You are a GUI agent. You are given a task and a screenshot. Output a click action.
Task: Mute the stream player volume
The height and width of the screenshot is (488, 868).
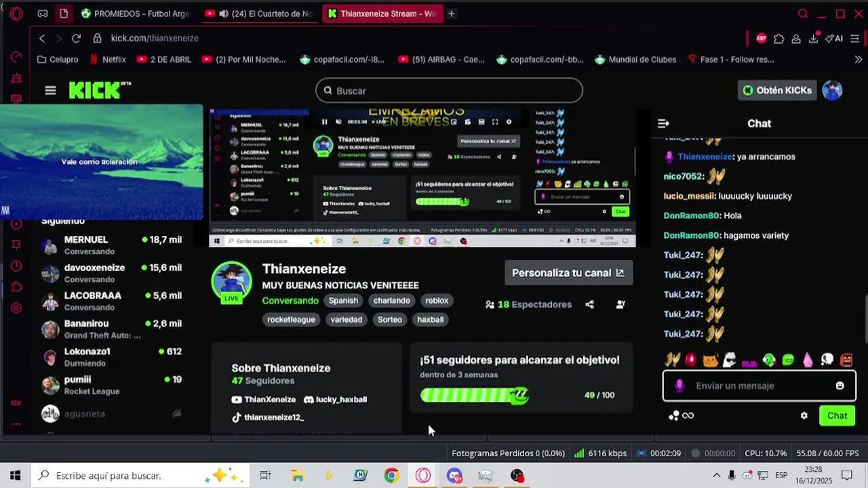click(x=337, y=122)
